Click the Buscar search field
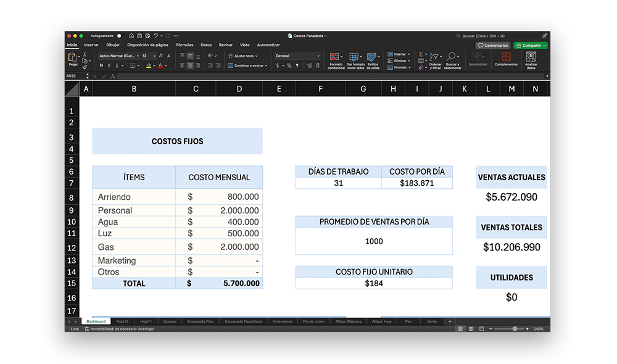Image resolution: width=617 pixels, height=364 pixels. [x=496, y=36]
